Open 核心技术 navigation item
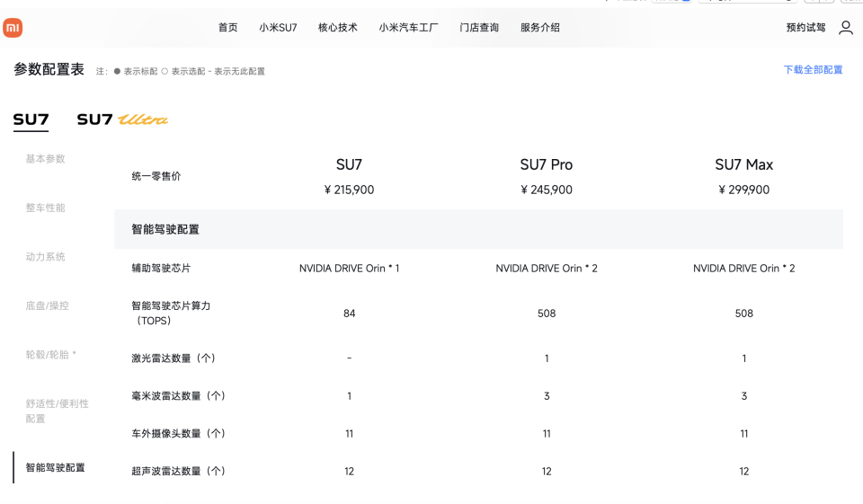Screen dimensions: 863x504 pos(337,28)
